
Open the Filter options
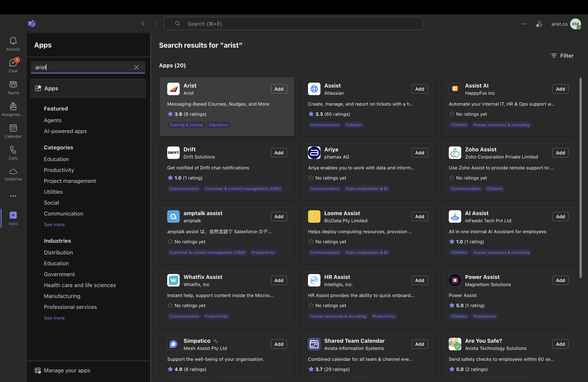(x=562, y=56)
